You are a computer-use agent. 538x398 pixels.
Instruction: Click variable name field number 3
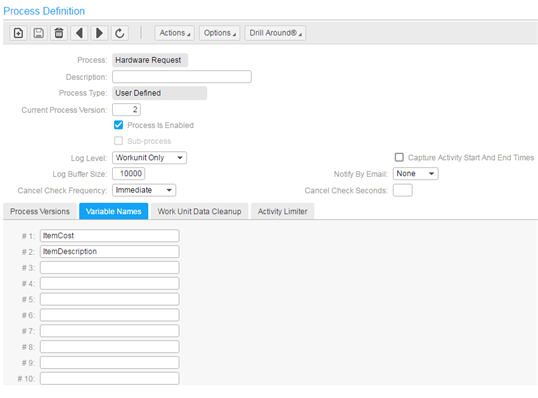[109, 268]
